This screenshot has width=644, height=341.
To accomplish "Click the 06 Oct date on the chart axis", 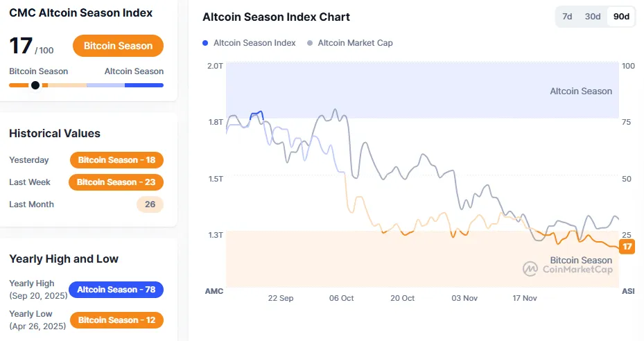I will click(342, 298).
